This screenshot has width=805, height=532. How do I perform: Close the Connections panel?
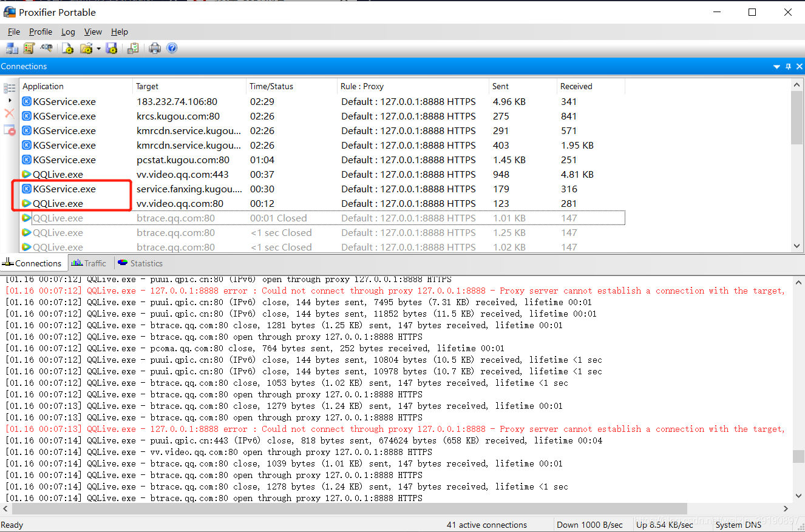pos(799,67)
